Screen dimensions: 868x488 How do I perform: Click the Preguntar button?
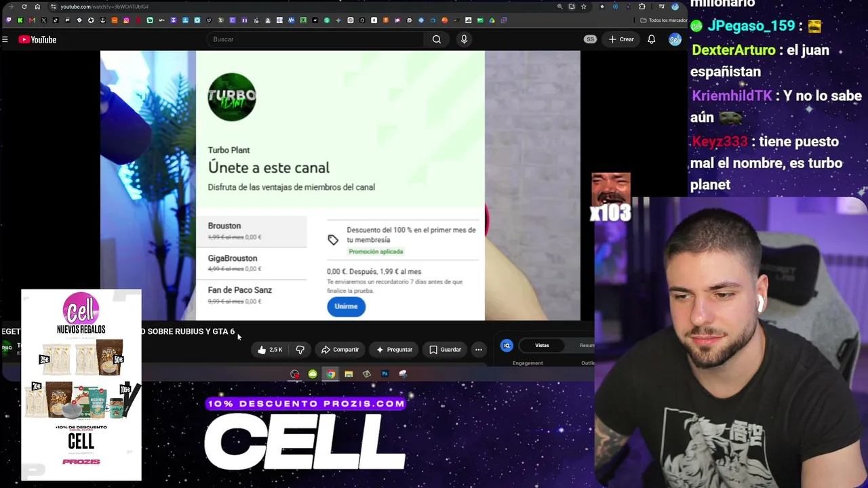tap(394, 350)
